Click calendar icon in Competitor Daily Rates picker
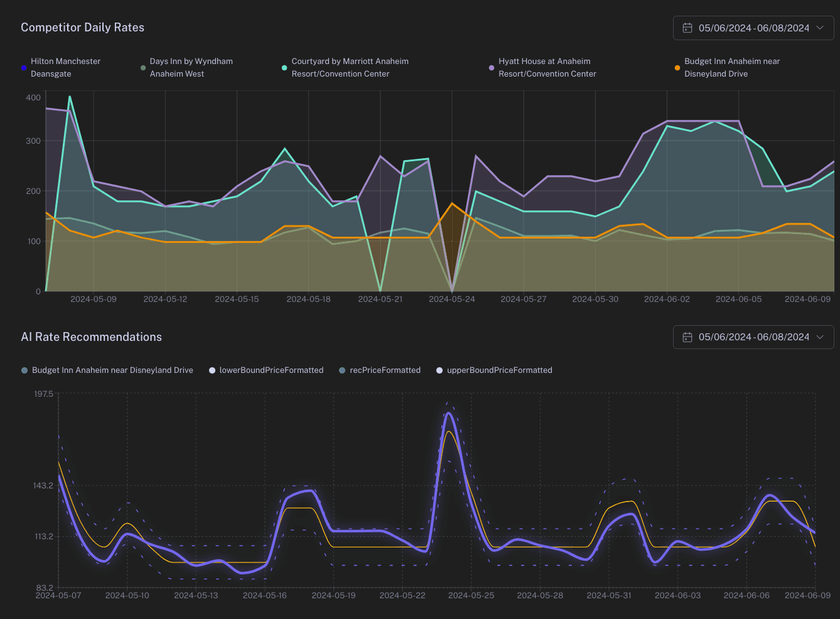Viewport: 840px width, 619px height. point(687,28)
